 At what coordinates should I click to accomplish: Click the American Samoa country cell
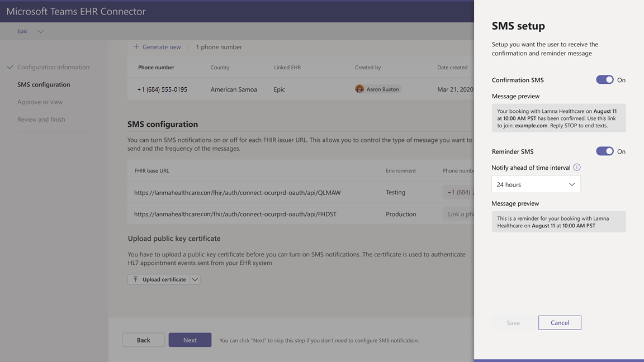[234, 89]
